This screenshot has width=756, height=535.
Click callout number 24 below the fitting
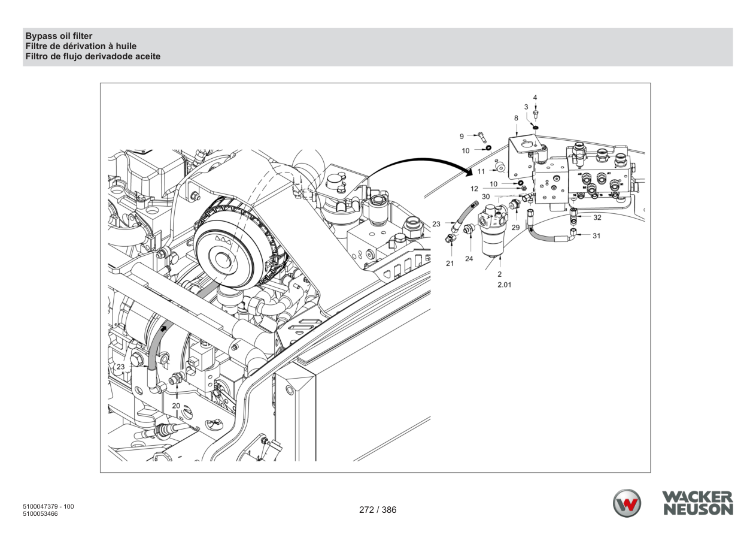click(x=469, y=259)
